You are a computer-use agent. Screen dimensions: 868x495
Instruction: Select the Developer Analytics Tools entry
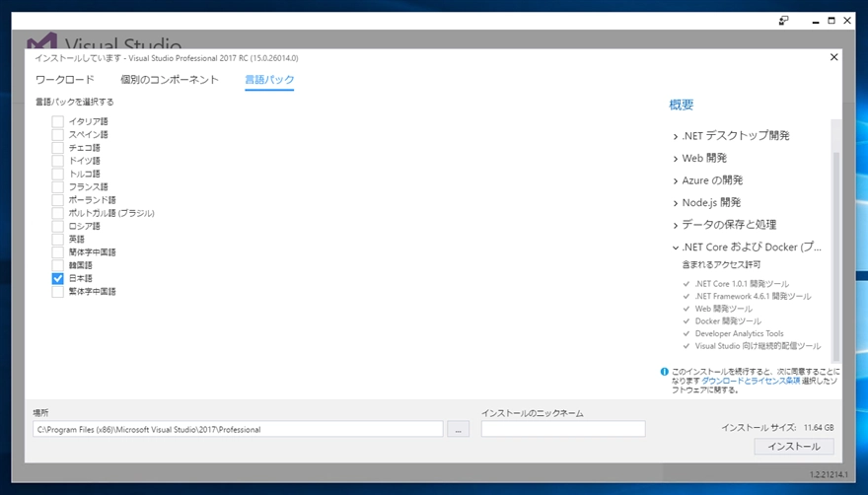pos(739,333)
